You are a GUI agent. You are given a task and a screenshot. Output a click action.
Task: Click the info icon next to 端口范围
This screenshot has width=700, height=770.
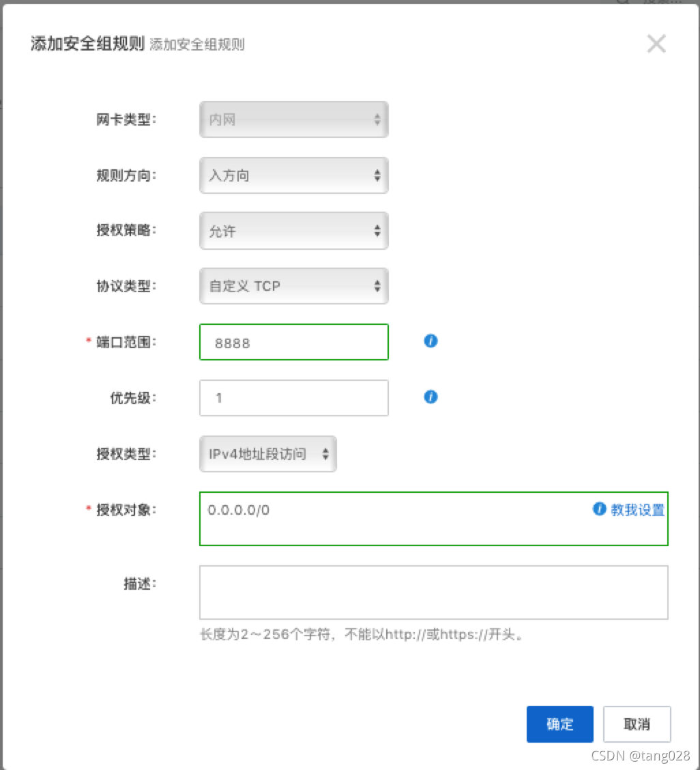[x=431, y=341]
